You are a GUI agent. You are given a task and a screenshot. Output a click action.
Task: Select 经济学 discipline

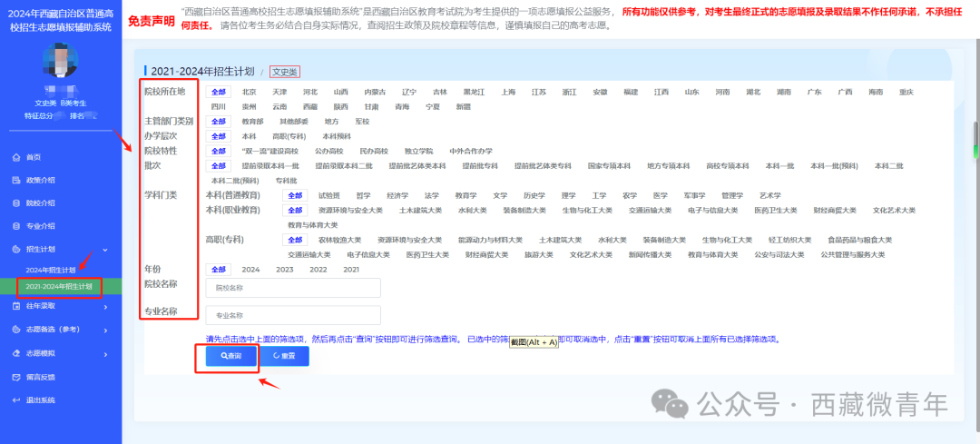[397, 196]
